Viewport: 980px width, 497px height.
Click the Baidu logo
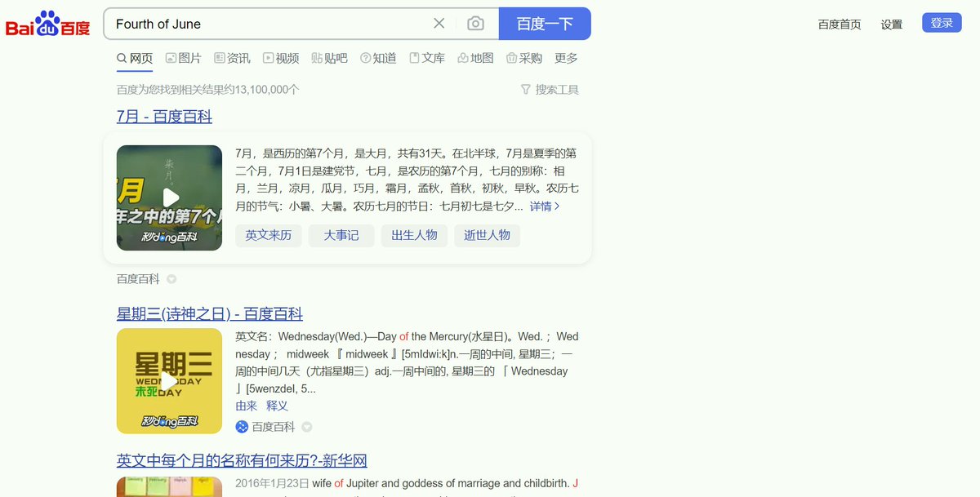point(47,24)
